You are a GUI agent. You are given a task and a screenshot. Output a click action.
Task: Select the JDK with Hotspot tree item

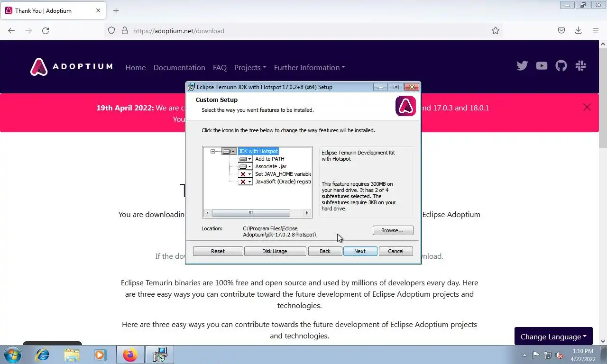tap(258, 151)
